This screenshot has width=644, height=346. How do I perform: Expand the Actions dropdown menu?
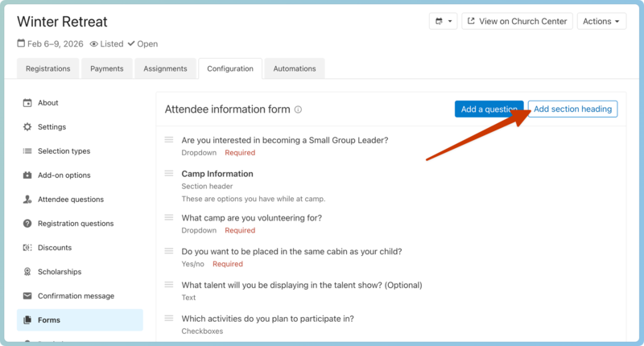(601, 22)
